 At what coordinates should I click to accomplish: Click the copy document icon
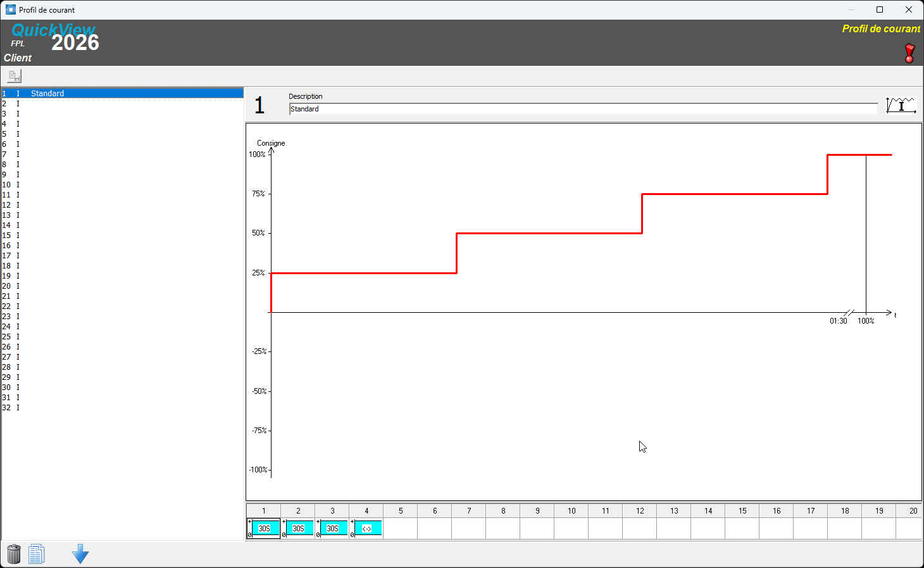click(36, 554)
